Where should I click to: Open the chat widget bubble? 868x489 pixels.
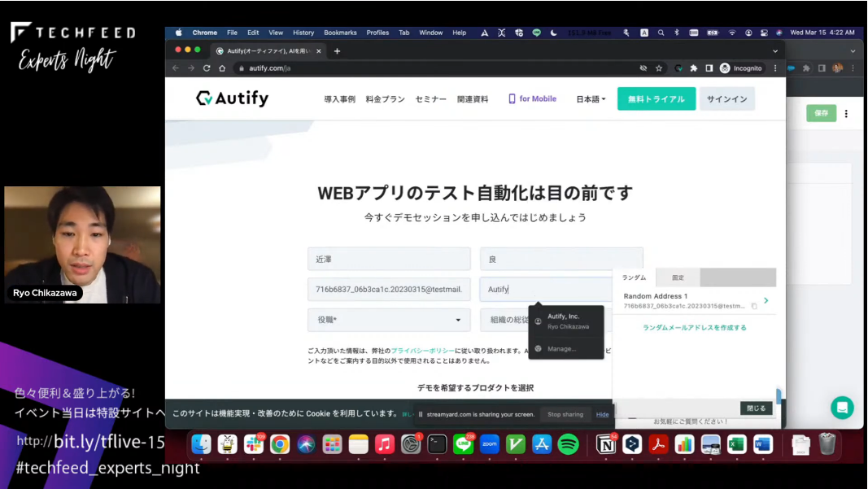(x=842, y=408)
